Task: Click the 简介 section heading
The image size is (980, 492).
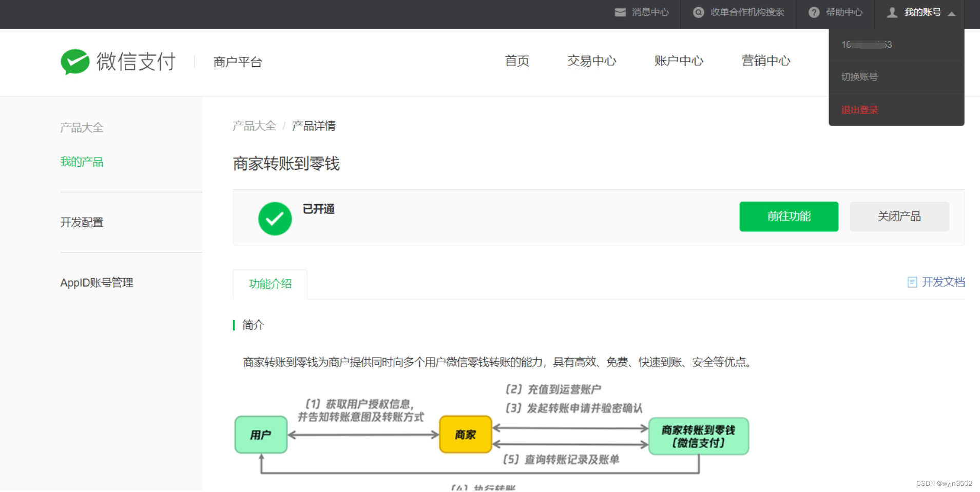Action: tap(253, 325)
